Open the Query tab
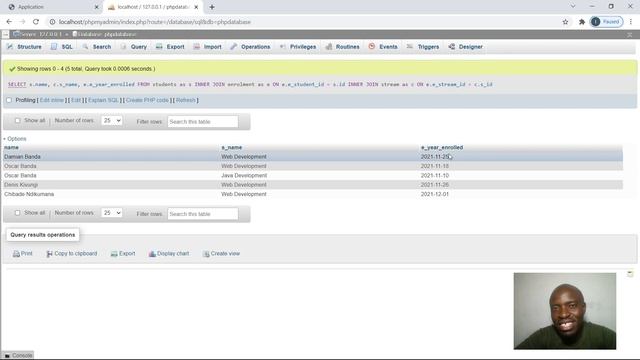The image size is (640, 360). pyautogui.click(x=133, y=47)
